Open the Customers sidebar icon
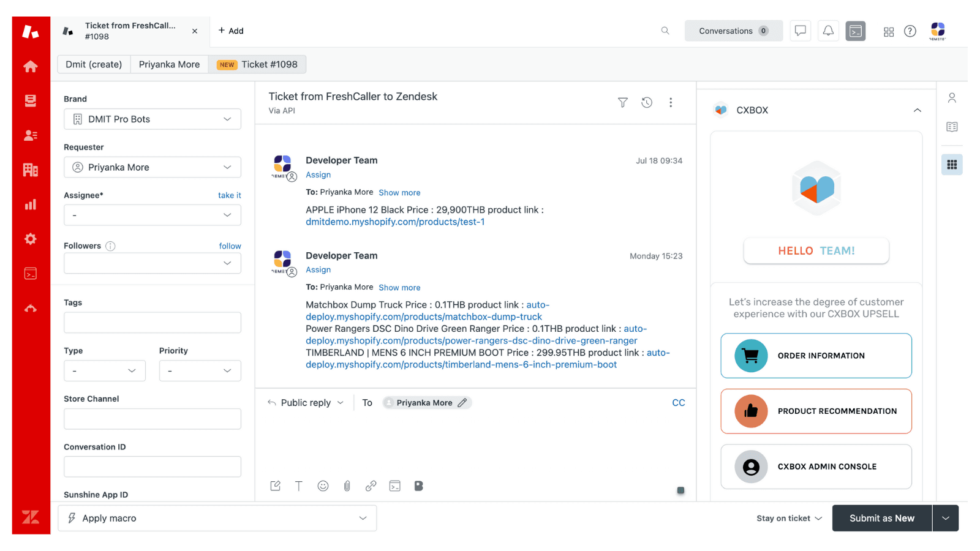 [31, 135]
